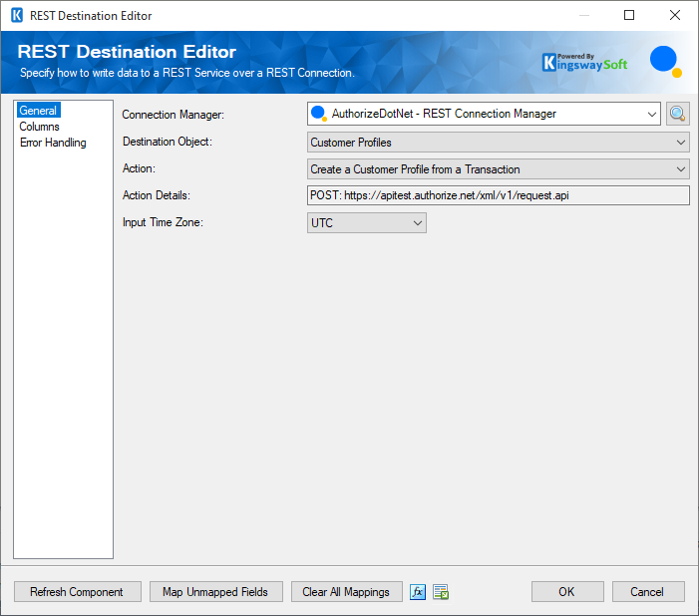This screenshot has height=616, width=699.
Task: Click the column mapping grid icon
Action: point(441,592)
